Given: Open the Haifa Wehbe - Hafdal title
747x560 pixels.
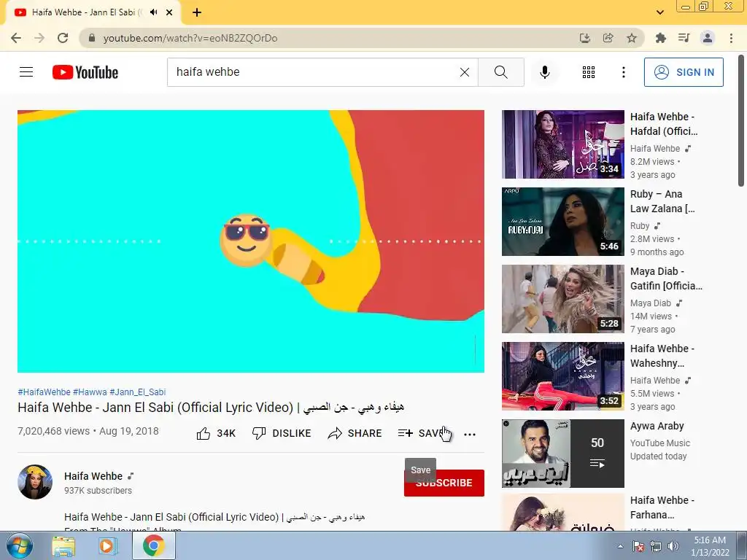Looking at the screenshot, I should (x=664, y=124).
